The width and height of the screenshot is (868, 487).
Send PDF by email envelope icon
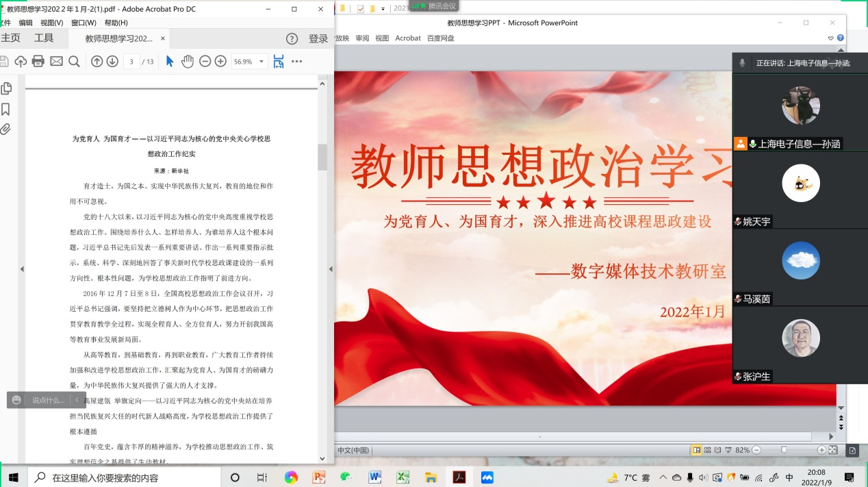(56, 62)
